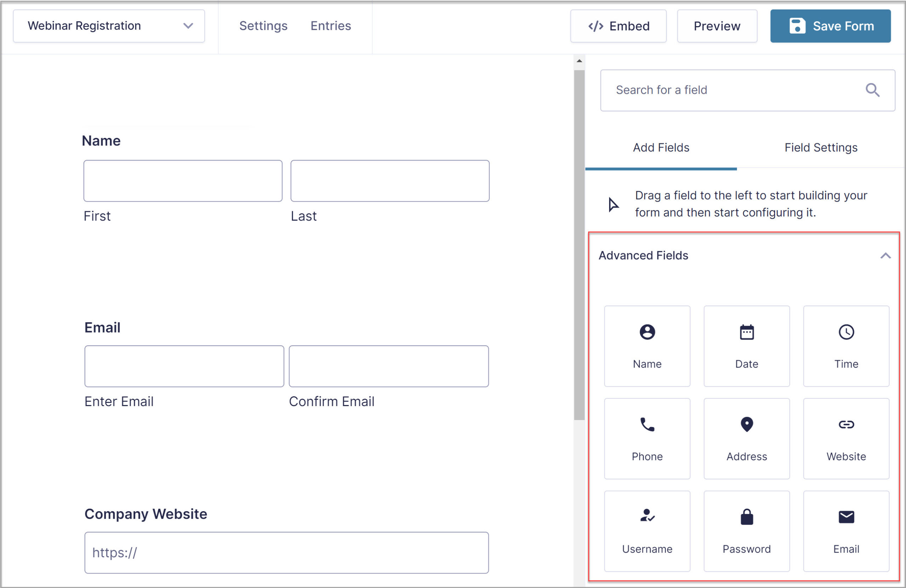Click the Enter Email input

pos(184,366)
